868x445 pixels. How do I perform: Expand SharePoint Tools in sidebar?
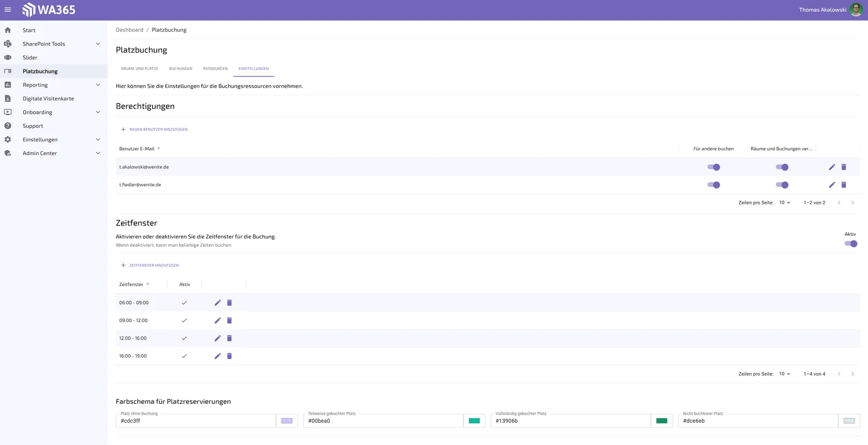(98, 44)
